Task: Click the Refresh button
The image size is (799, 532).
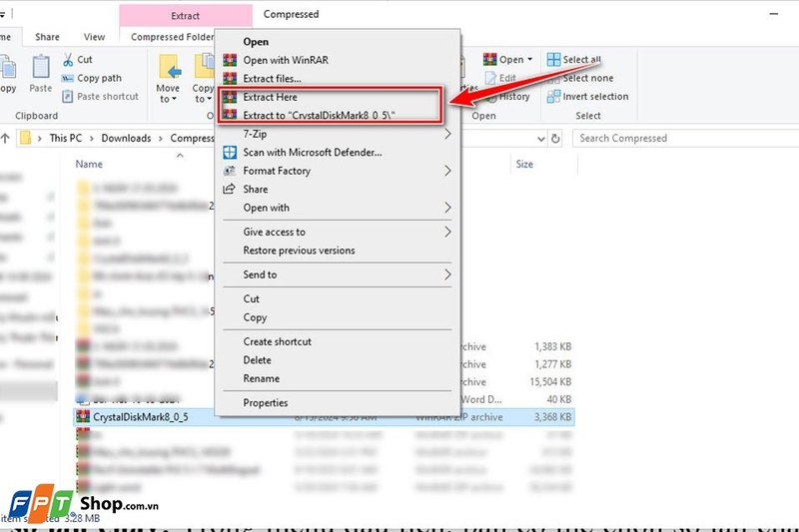Action: click(555, 139)
